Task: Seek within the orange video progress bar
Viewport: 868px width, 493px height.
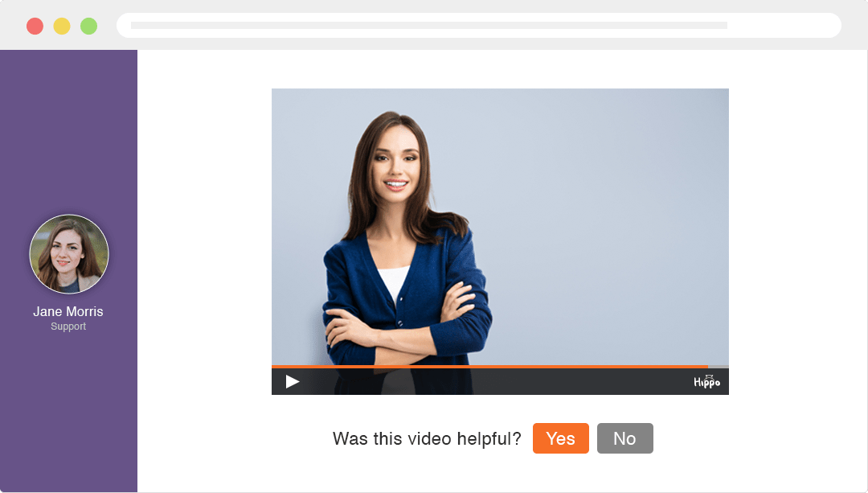Action: click(482, 367)
